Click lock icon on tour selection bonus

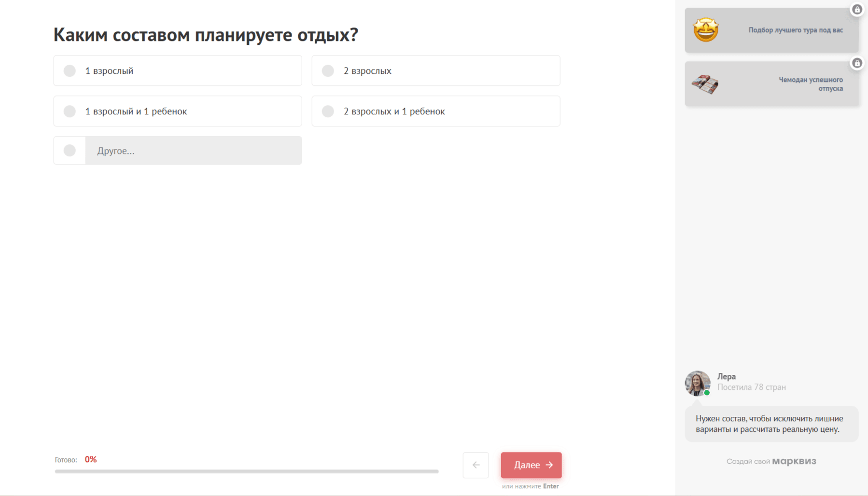click(857, 10)
